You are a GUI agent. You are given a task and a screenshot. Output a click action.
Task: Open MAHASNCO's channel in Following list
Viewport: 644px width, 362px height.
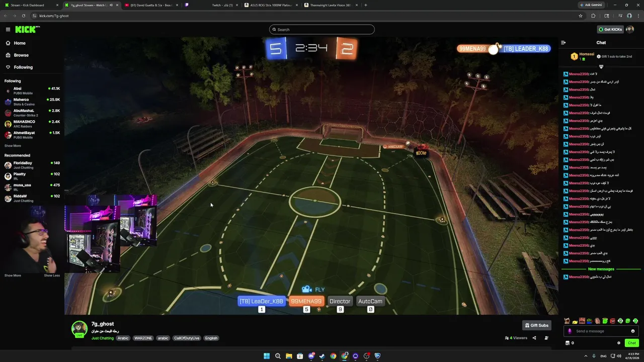(x=32, y=124)
